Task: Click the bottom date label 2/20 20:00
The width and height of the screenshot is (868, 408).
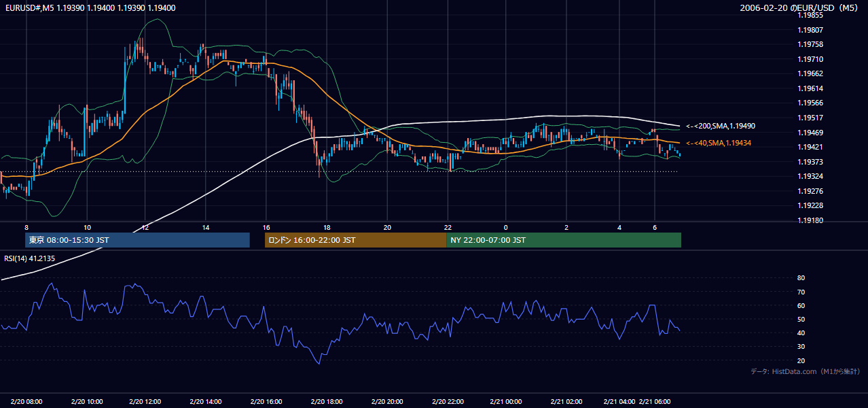Action: pyautogui.click(x=387, y=402)
